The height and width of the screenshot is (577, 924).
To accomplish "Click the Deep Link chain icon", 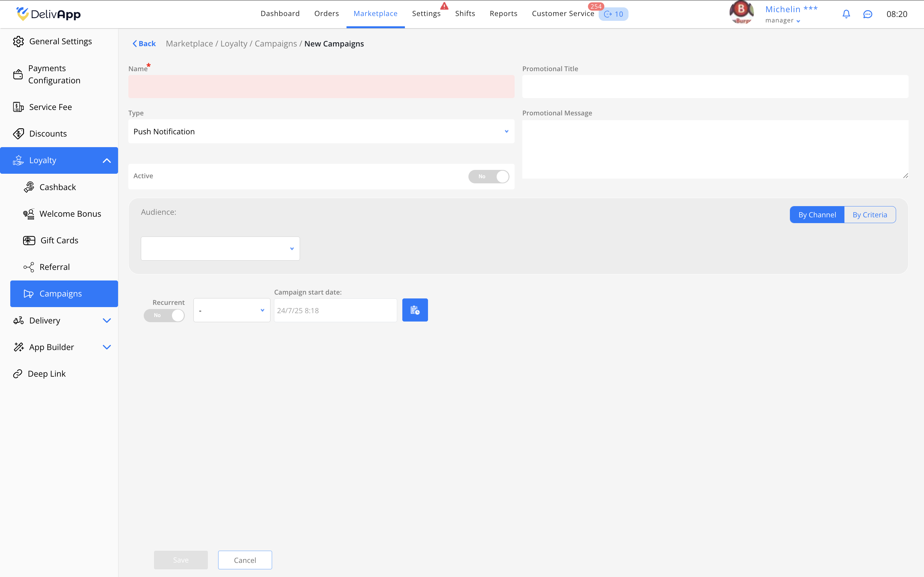I will (18, 374).
